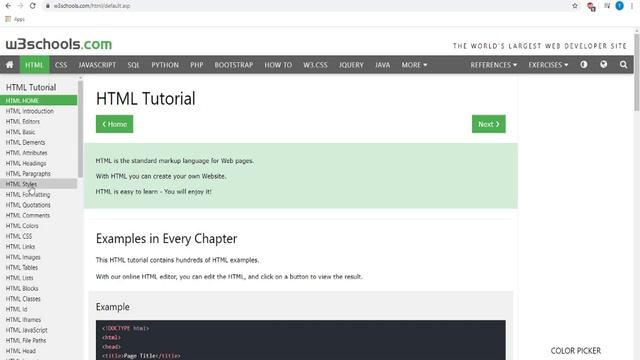Open HTML Quotations in the sidebar
This screenshot has width=640, height=360.
coord(38,205)
